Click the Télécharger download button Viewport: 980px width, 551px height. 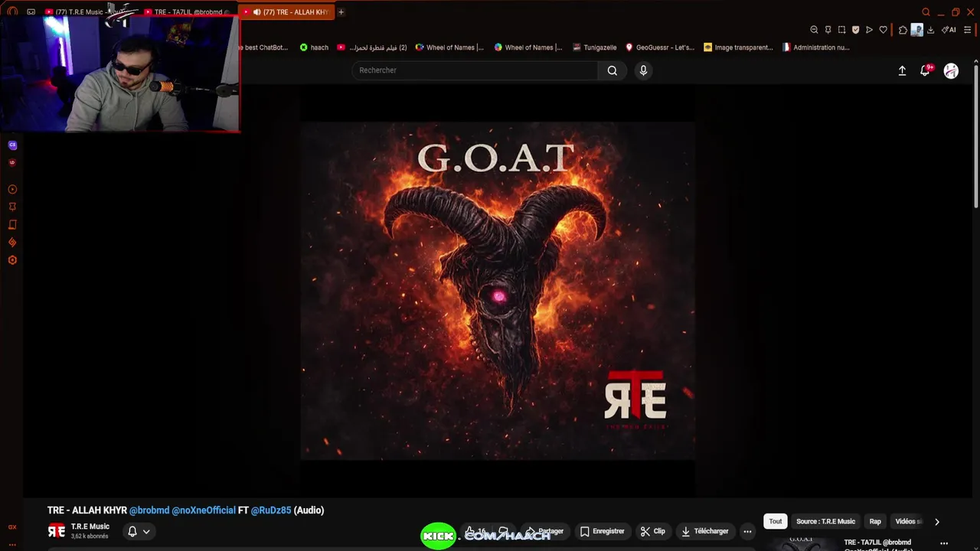pyautogui.click(x=704, y=531)
